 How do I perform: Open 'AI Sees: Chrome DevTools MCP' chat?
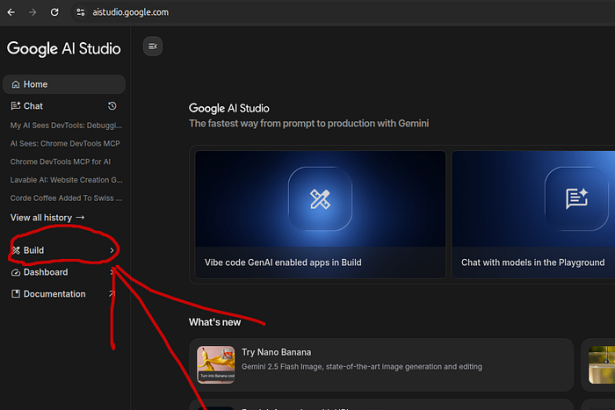[65, 144]
